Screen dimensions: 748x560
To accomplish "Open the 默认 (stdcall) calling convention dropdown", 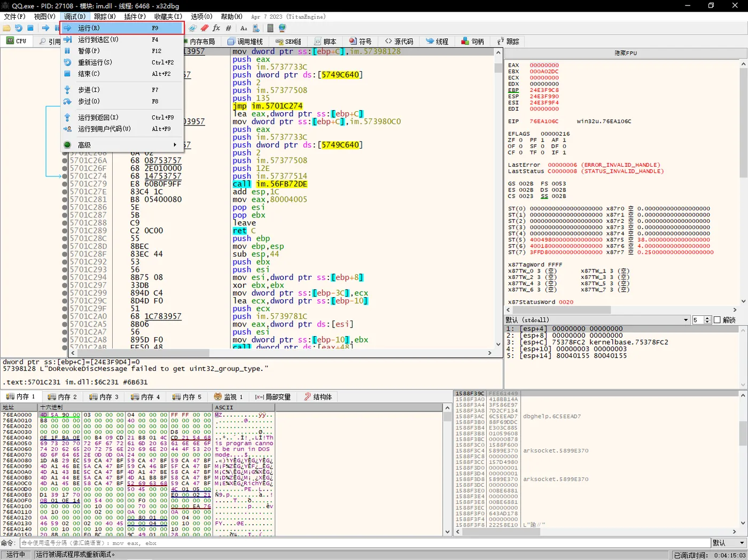I will (685, 320).
